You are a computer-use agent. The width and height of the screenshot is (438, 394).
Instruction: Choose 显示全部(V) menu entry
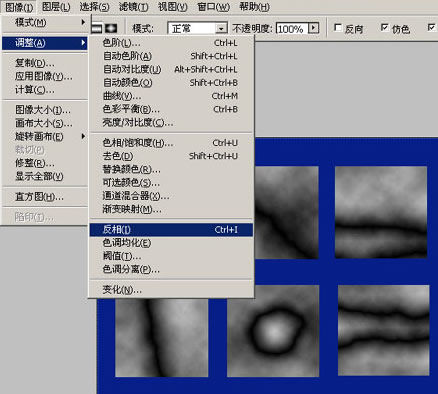(45, 176)
